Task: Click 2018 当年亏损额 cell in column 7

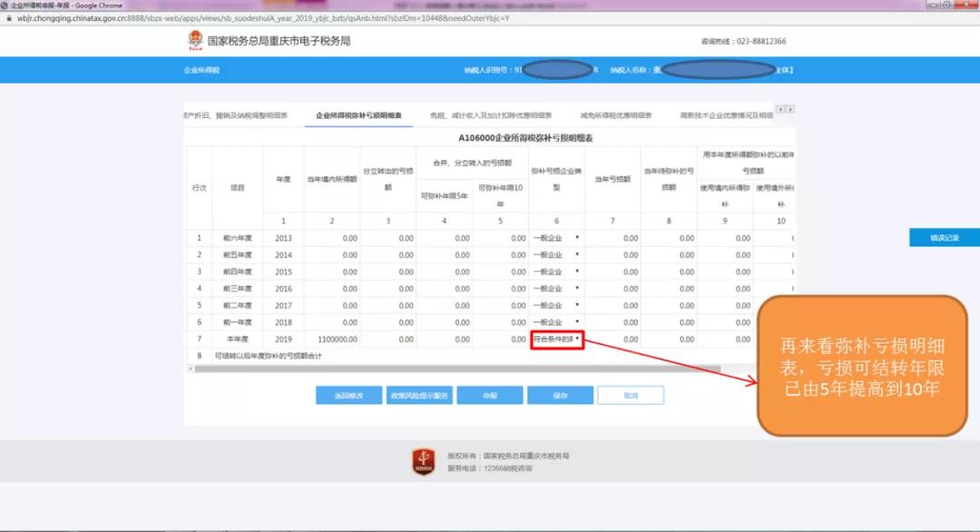Action: coord(612,322)
